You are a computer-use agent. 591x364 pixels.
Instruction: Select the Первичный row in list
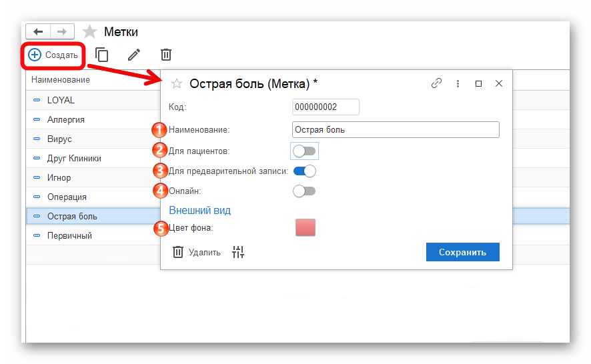(93, 235)
